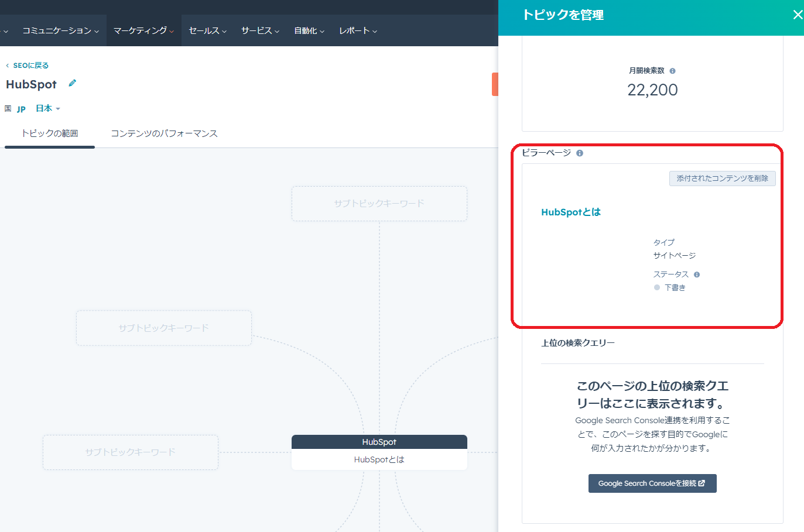This screenshot has height=532, width=804.
Task: Click HubSpotとは text in the topic node
Action: click(x=379, y=459)
